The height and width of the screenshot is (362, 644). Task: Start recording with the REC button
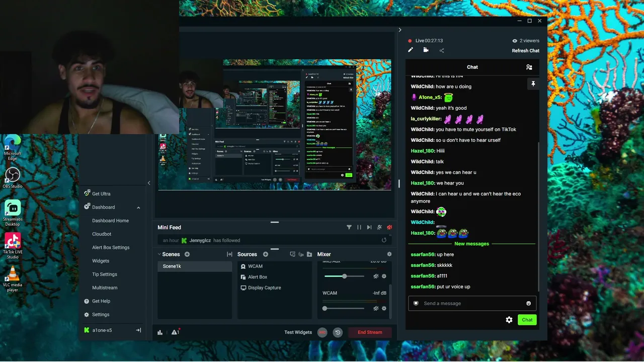click(323, 332)
